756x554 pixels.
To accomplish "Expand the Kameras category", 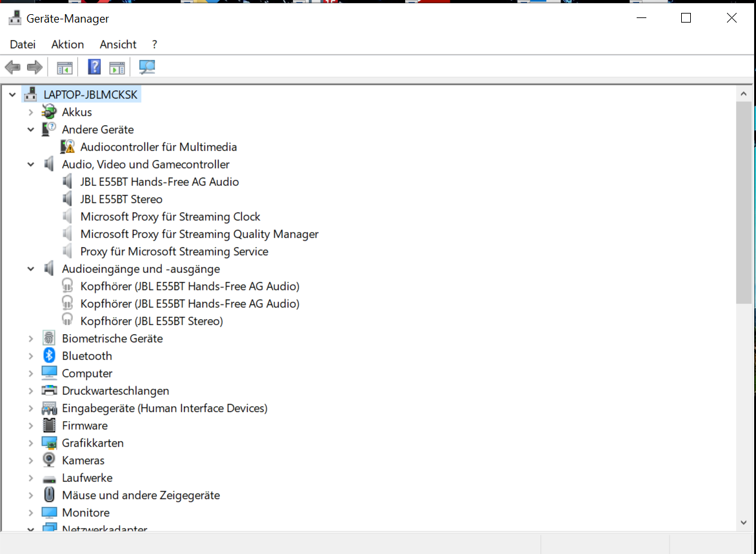I will click(31, 460).
